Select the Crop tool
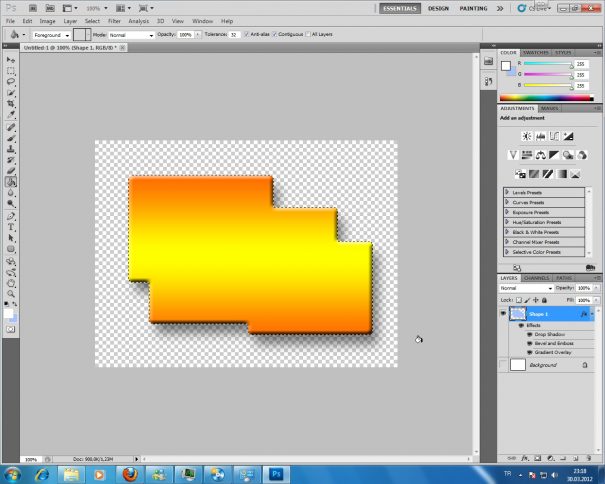This screenshot has width=605, height=484. tap(11, 103)
